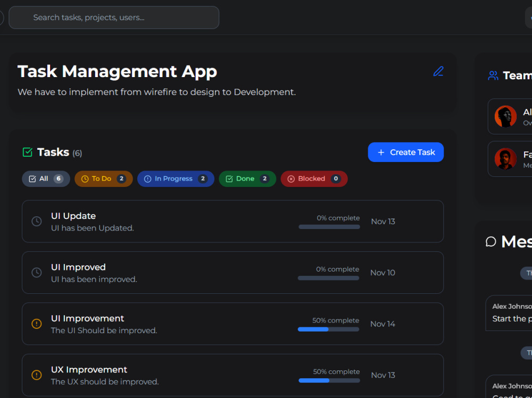Open the UI Improved task card

click(x=233, y=273)
